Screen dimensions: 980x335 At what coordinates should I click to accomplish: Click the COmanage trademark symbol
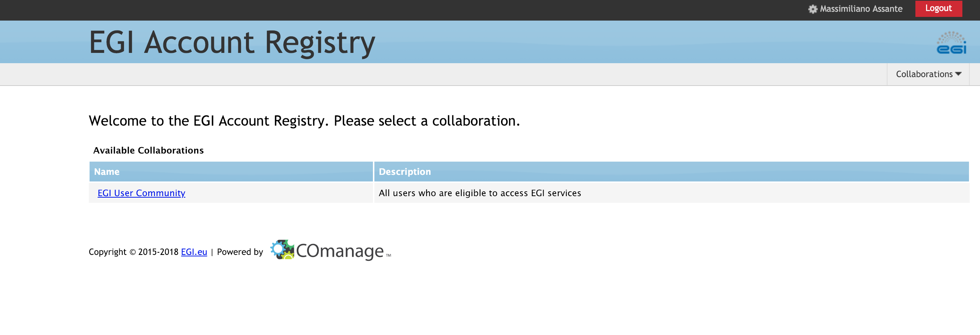[388, 255]
